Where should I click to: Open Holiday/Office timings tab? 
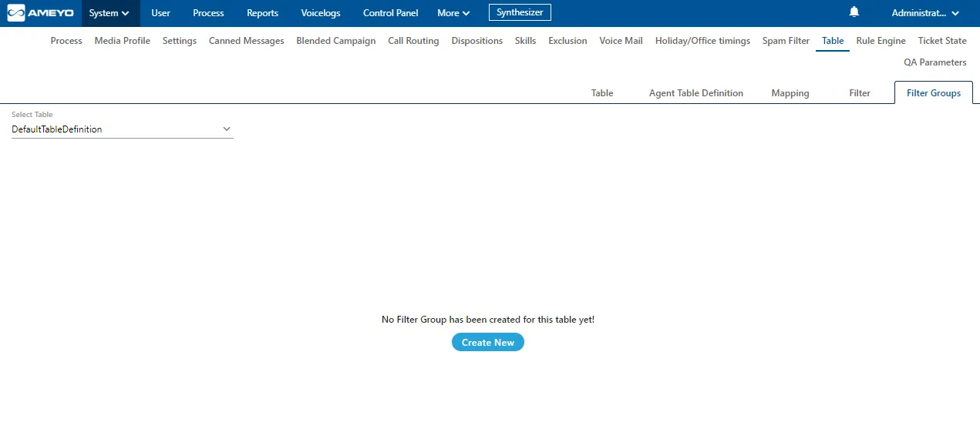(702, 41)
